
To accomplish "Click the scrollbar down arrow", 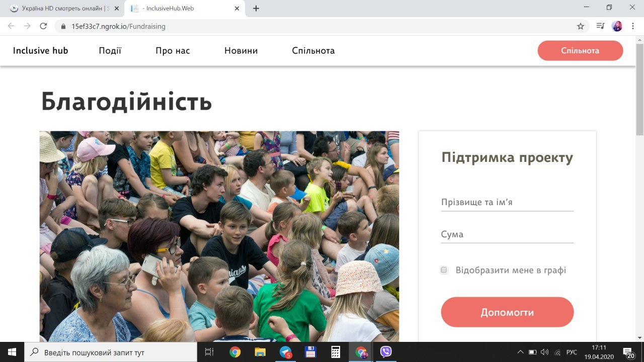I will coord(639,338).
